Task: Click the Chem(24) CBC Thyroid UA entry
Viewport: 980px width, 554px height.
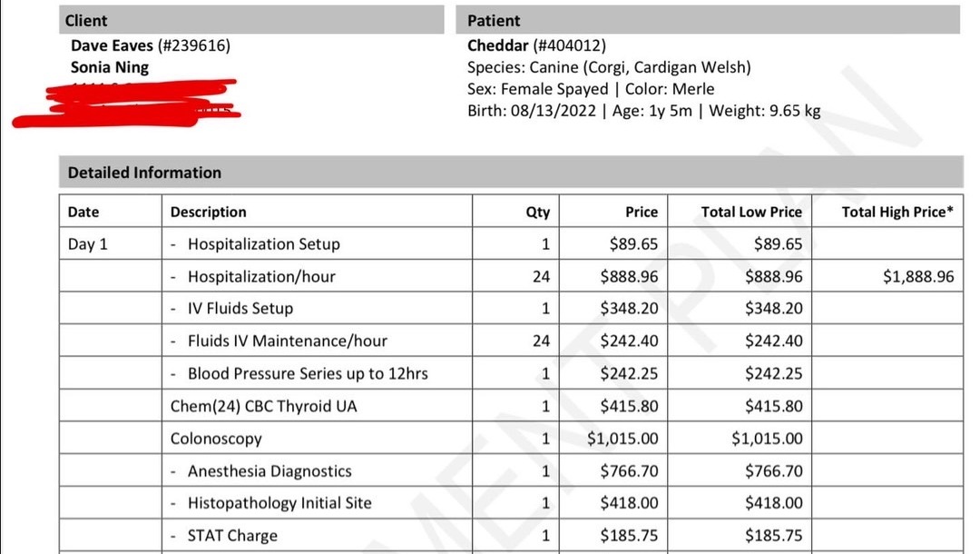Action: (264, 406)
